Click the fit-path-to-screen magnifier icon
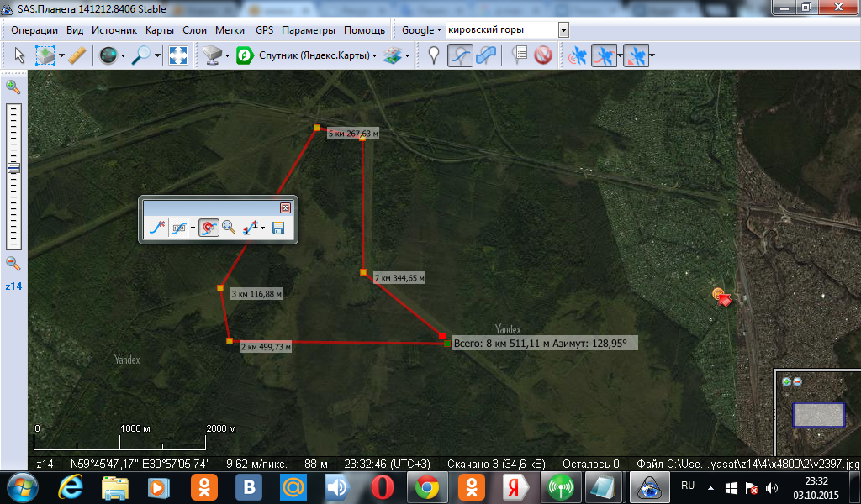 (x=229, y=227)
